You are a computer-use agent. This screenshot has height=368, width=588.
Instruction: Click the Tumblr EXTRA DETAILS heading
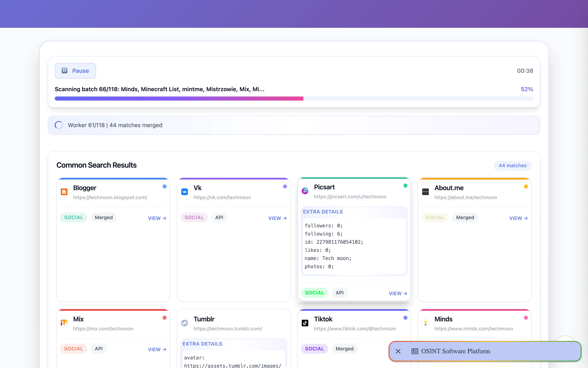(202, 344)
